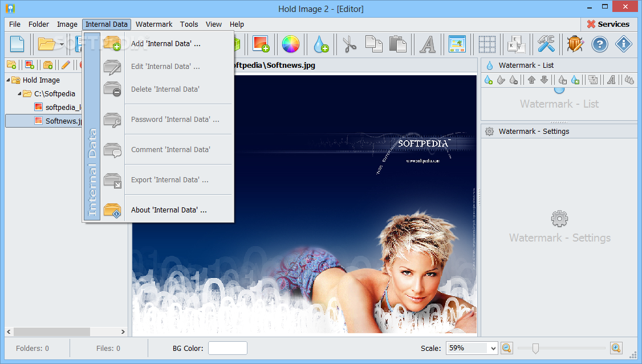Click the tree horizontal scrollbar right arrow

123,332
